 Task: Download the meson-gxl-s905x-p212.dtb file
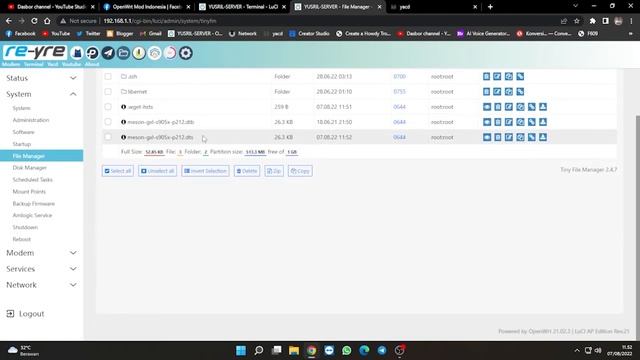click(543, 122)
